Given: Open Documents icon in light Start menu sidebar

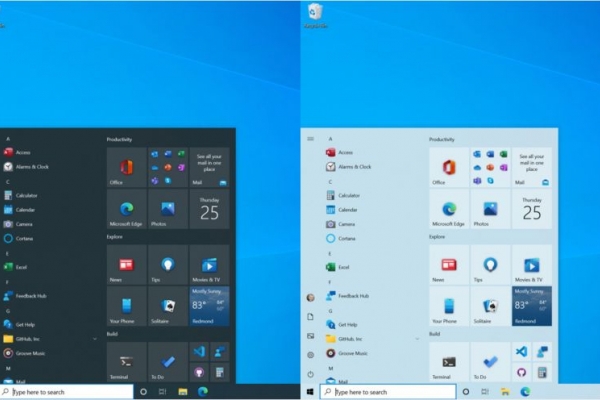Looking at the screenshot, I should [x=310, y=317].
